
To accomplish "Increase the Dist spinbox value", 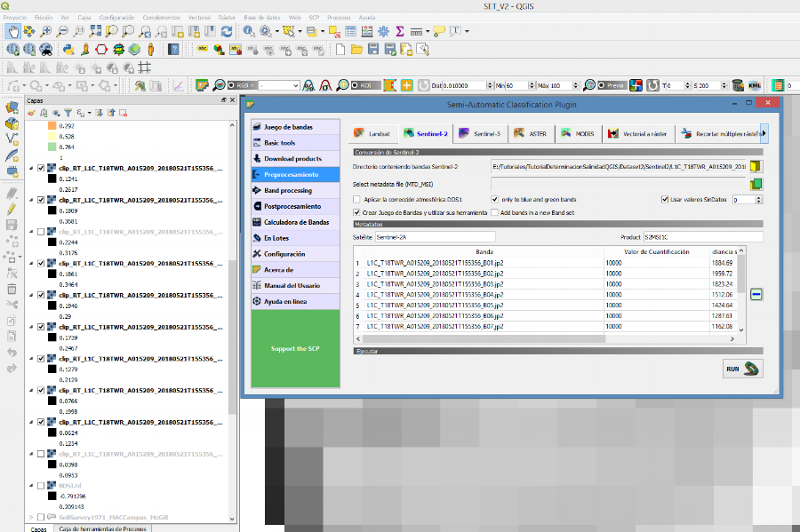I will pos(490,83).
